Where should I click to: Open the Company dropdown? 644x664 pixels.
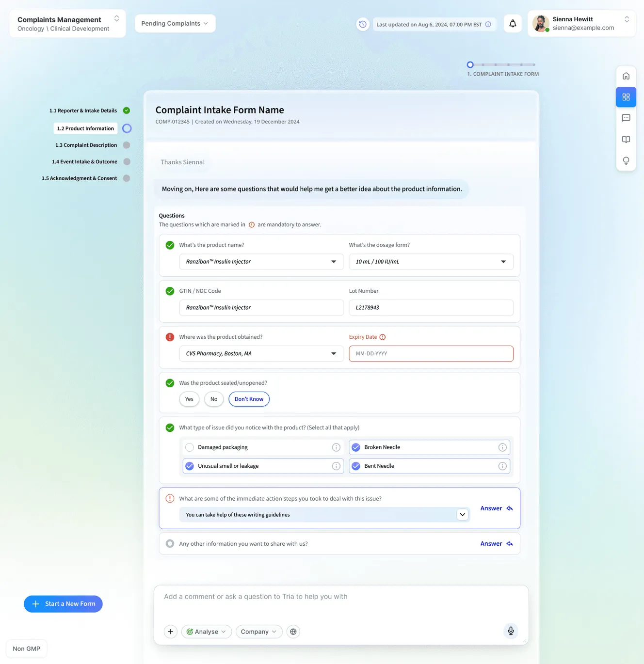click(x=259, y=632)
